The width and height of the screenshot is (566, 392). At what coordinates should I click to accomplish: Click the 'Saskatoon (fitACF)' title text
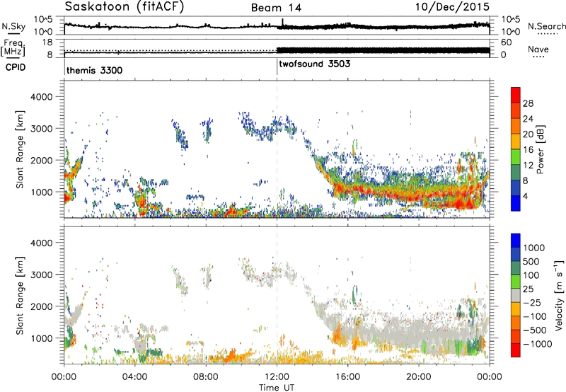[x=125, y=7]
